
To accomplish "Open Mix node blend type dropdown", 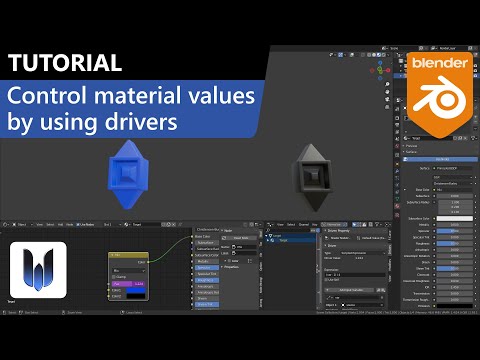I will pyautogui.click(x=129, y=271).
